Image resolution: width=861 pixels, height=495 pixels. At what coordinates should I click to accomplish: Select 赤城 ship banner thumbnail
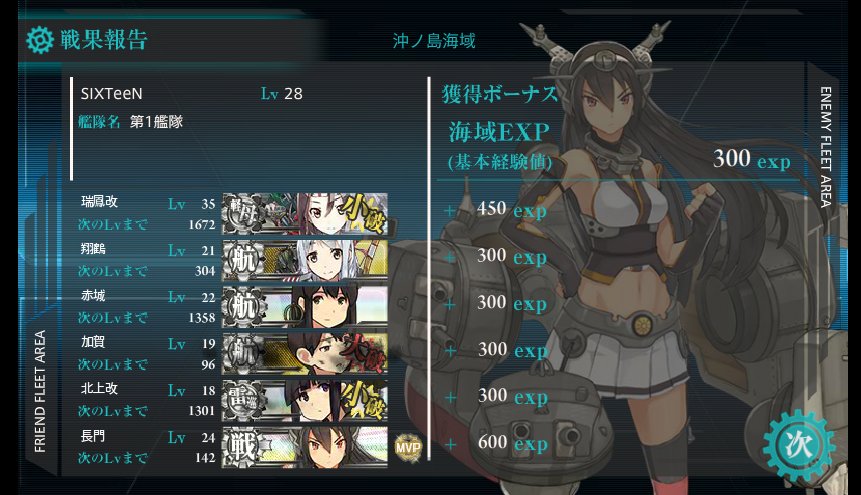pos(305,307)
